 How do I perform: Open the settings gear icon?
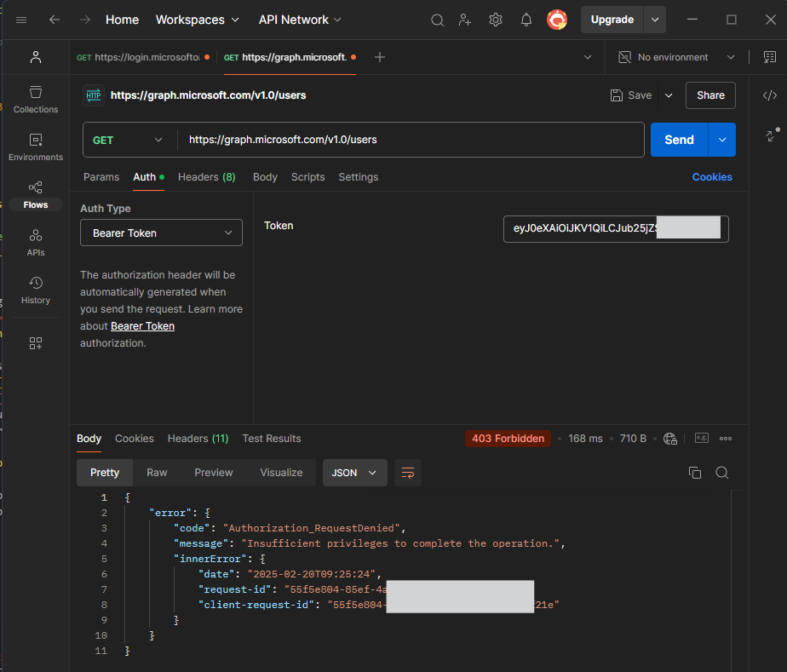pos(496,20)
